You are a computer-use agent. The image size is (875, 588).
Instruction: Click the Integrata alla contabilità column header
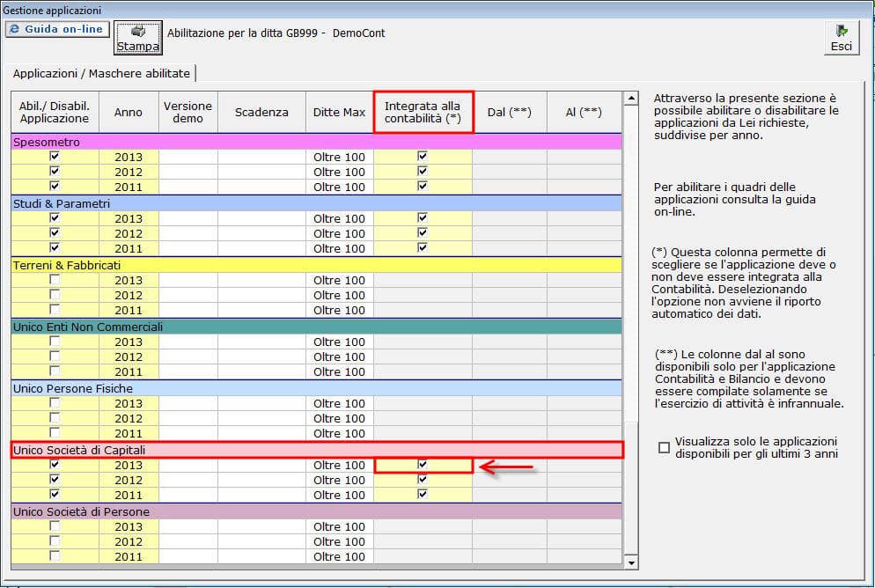coord(423,112)
